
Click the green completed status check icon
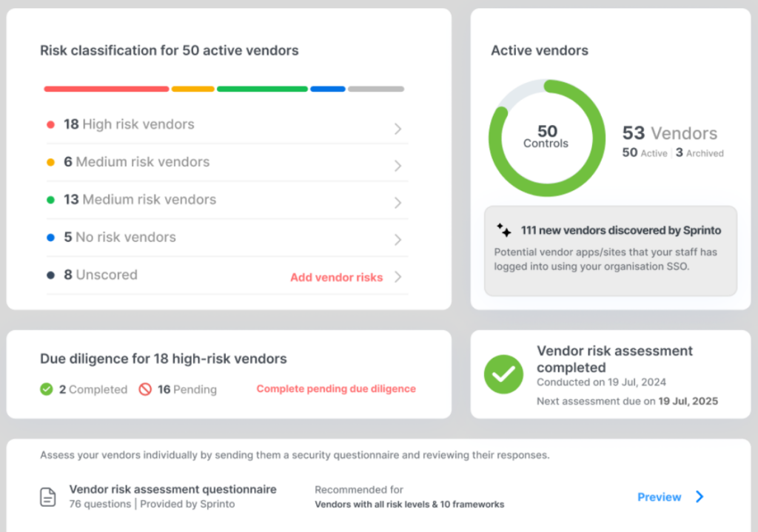pos(47,389)
